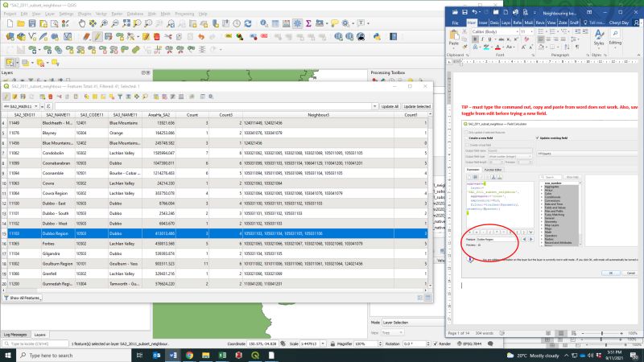
Task: Open the Layer menu
Action: pyautogui.click(x=49, y=14)
